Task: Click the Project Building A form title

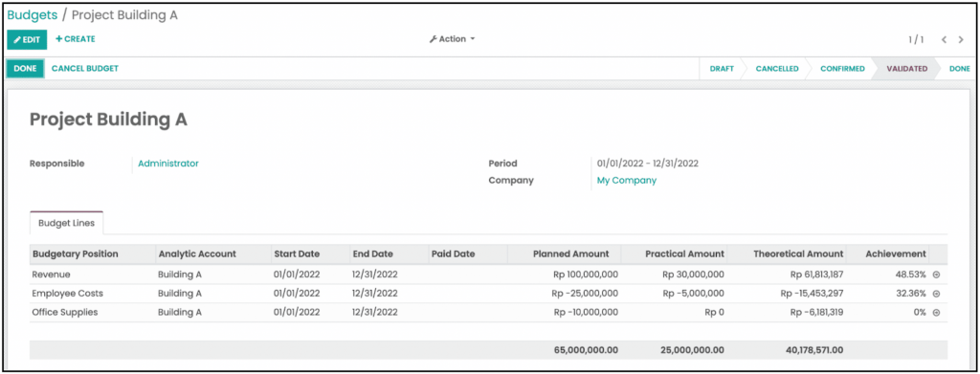Action: pyautogui.click(x=108, y=120)
